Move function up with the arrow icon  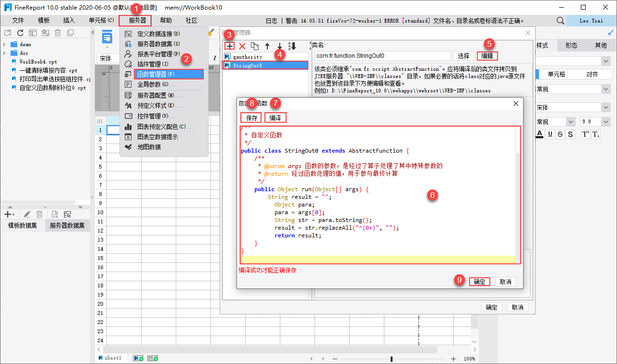(267, 46)
